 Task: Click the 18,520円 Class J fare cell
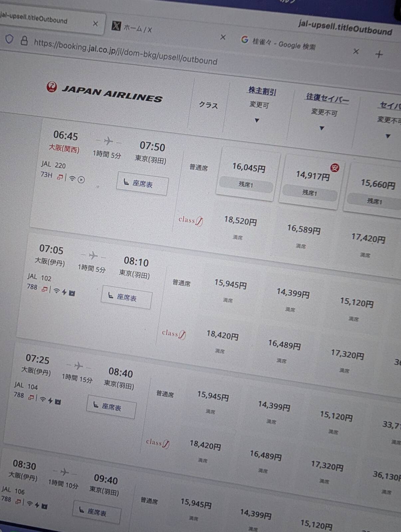tap(240, 226)
